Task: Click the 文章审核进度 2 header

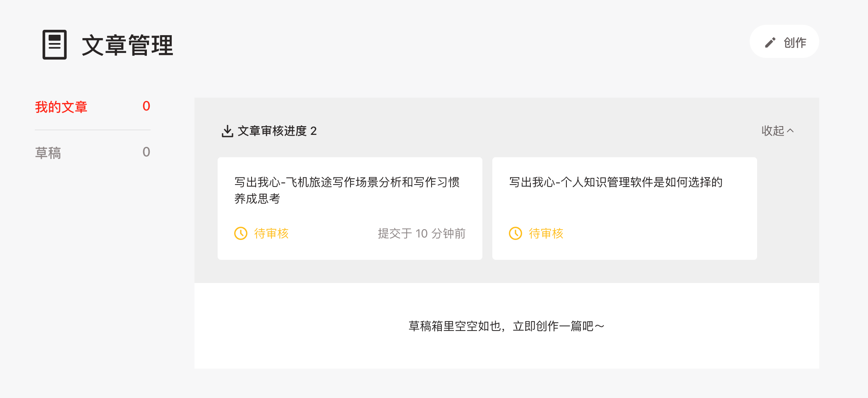Action: coord(277,131)
